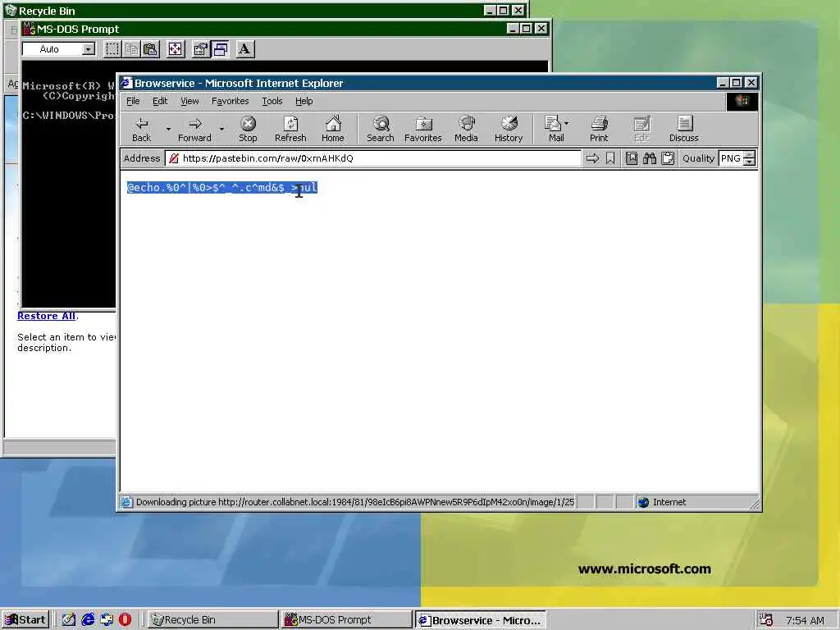Open the Media toolbar button
840x630 pixels.
[466, 129]
